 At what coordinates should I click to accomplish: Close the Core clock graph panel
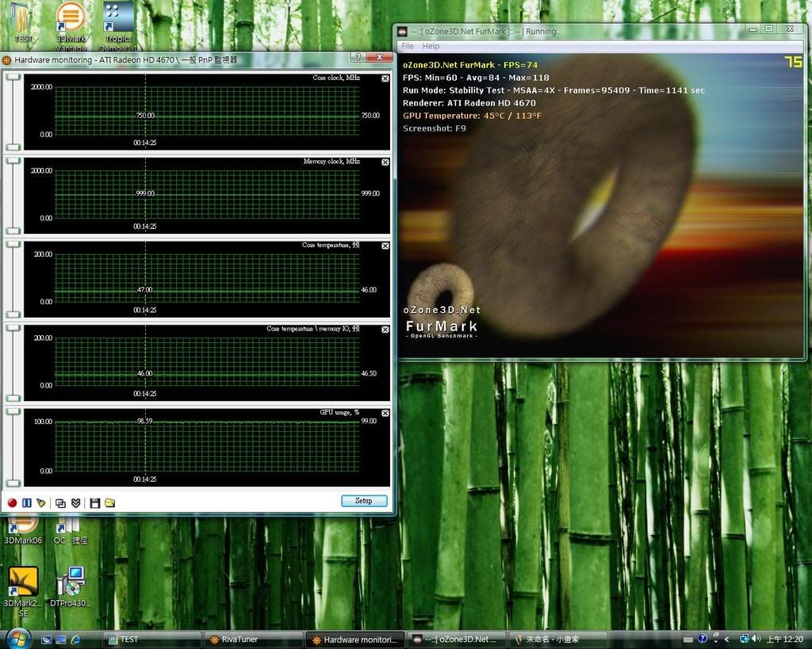pos(385,78)
